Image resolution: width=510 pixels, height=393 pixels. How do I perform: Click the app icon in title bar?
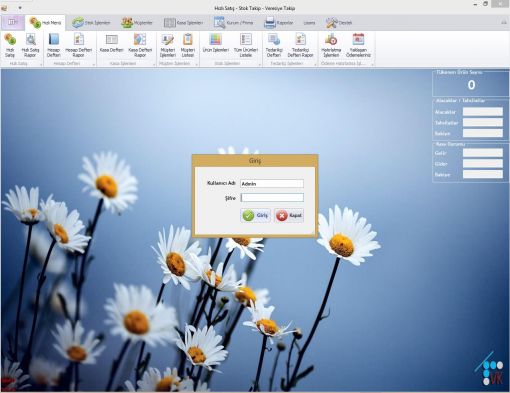point(4,7)
